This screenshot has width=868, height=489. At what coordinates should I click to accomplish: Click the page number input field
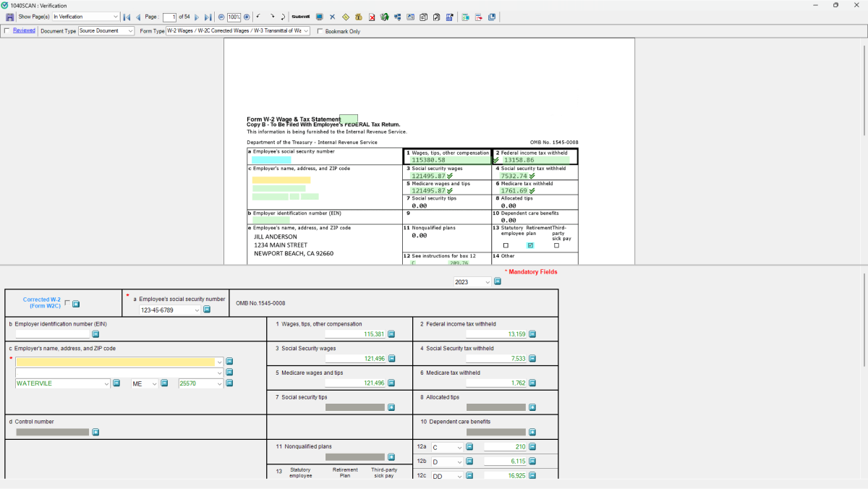[169, 17]
